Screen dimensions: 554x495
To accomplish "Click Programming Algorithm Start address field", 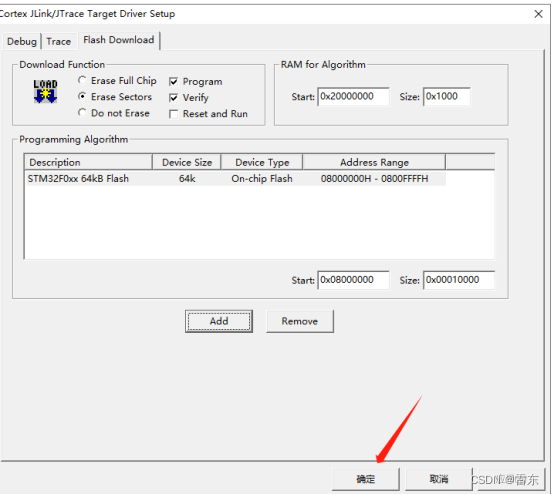I will coord(353,280).
